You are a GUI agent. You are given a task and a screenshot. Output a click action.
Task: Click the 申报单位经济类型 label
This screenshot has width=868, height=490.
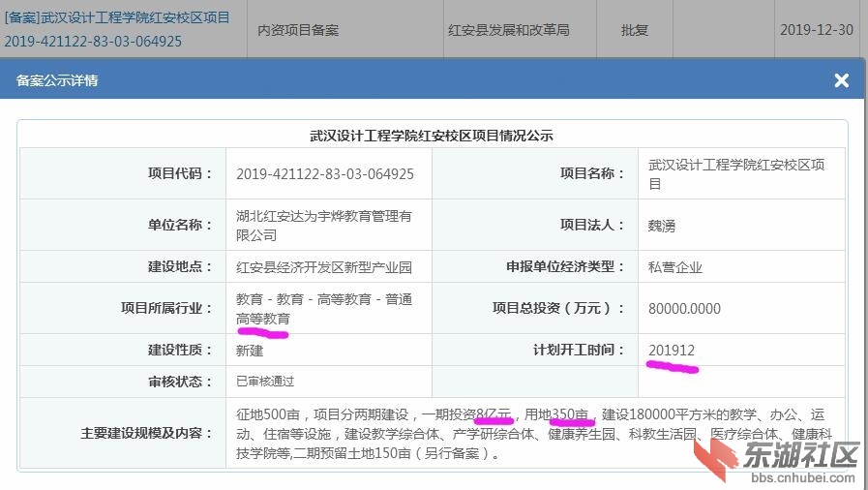point(565,266)
